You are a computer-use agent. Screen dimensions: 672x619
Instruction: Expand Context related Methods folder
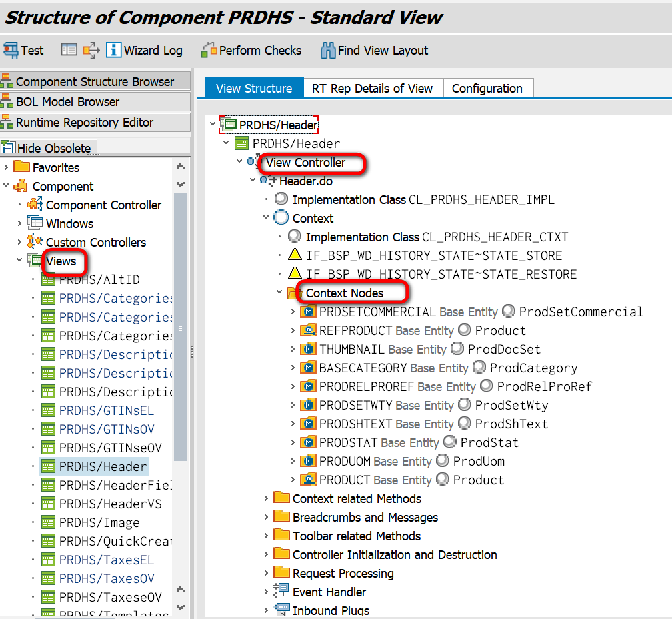(266, 498)
